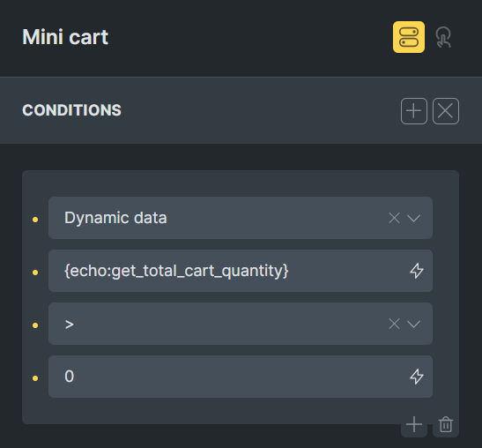Delete this condition with trash icon
482x448 pixels.
[446, 424]
